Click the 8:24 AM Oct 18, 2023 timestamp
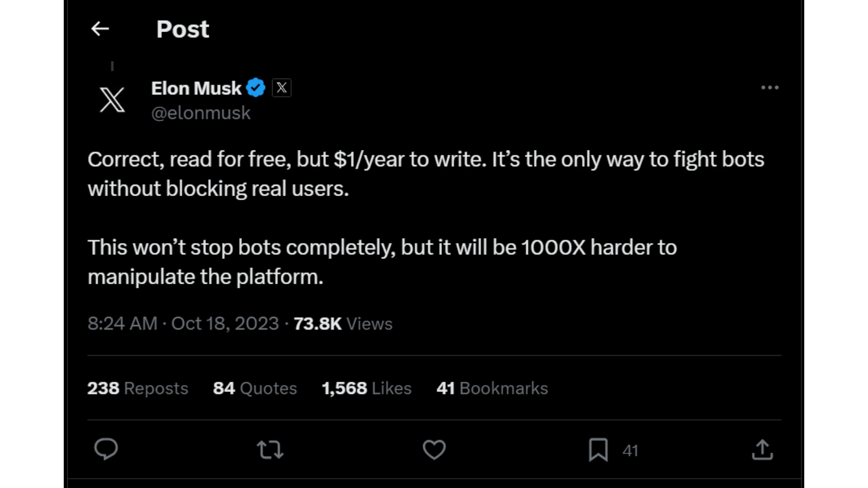Screen dimensions: 868x488 point(183,324)
